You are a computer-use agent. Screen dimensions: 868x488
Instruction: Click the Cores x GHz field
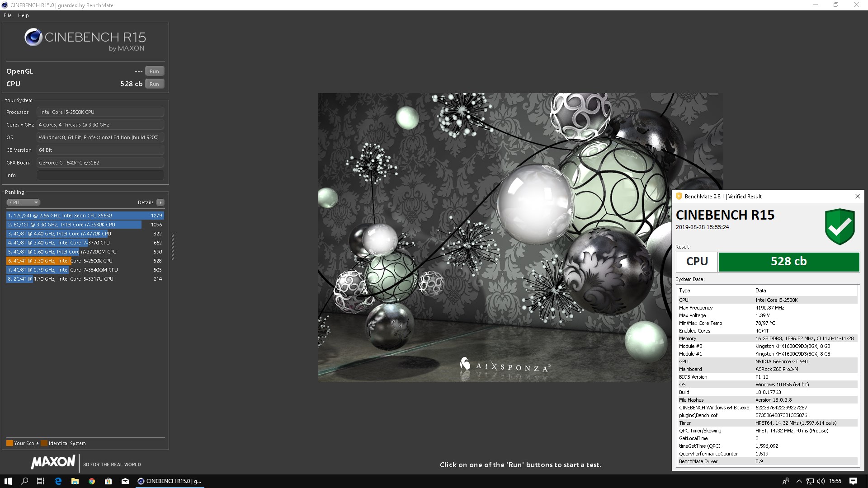point(100,125)
